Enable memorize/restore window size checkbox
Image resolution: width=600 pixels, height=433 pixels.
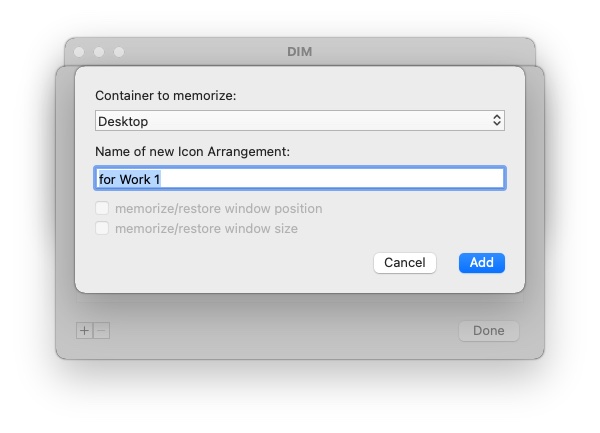[x=102, y=228]
